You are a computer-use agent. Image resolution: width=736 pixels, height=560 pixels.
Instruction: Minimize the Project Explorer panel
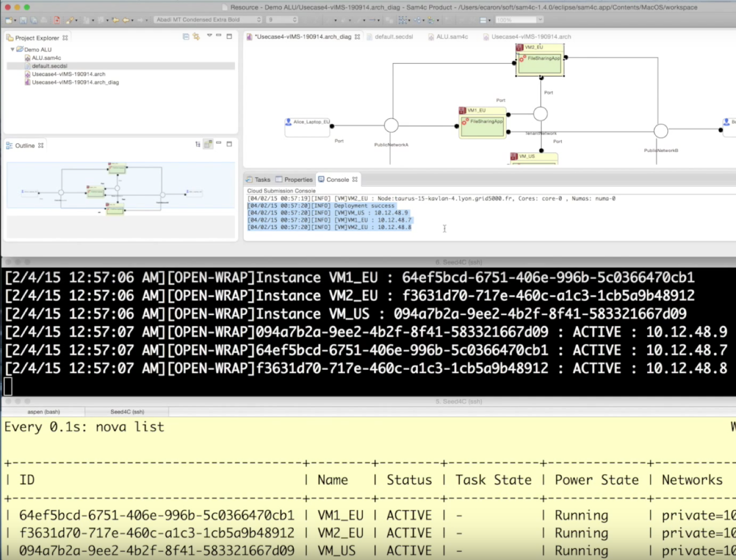(x=219, y=35)
